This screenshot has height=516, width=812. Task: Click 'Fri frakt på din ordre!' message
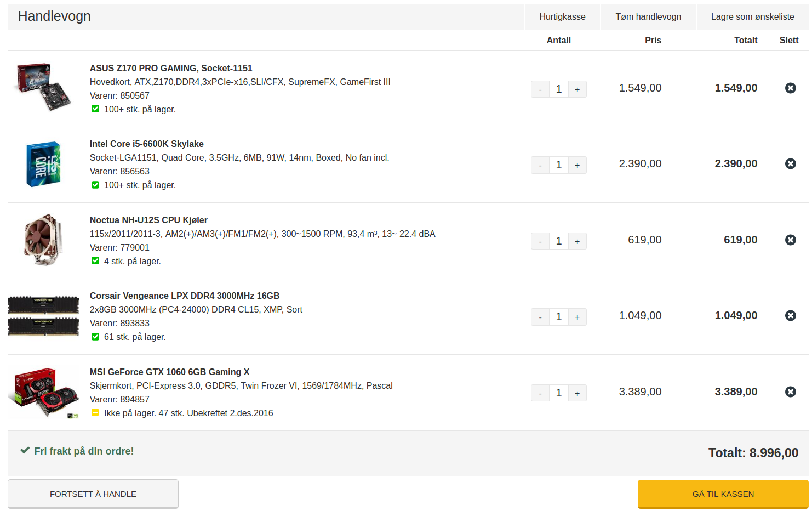coord(84,451)
